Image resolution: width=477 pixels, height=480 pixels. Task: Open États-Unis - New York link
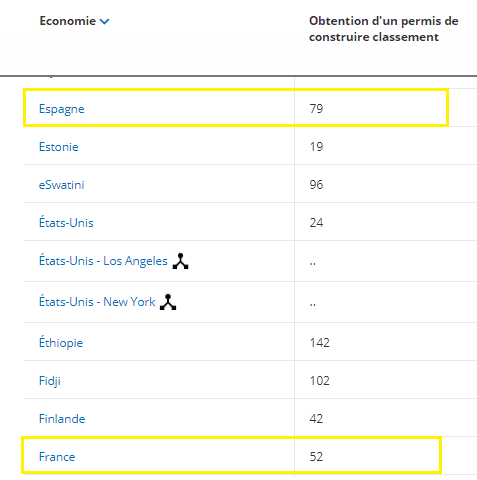click(97, 301)
